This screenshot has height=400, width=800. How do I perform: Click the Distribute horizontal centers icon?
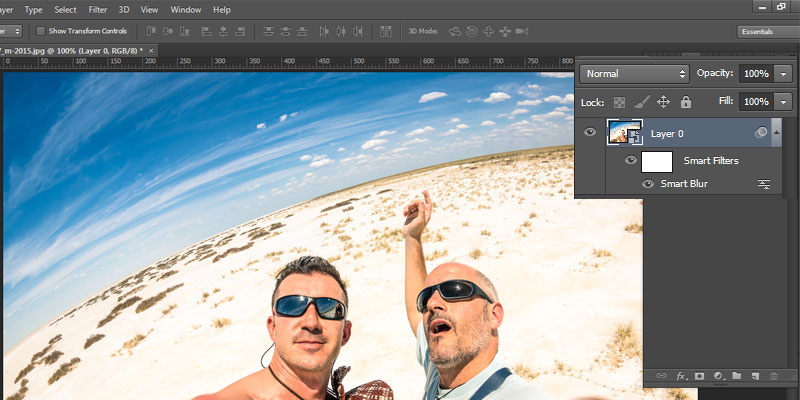point(341,31)
